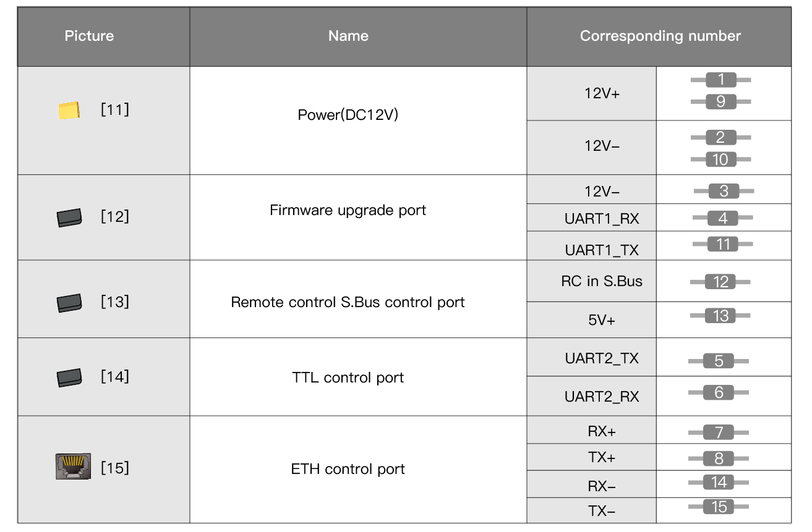Click the TTL port connector icon beside [14]
The width and height of the screenshot is (812, 532).
(x=69, y=378)
